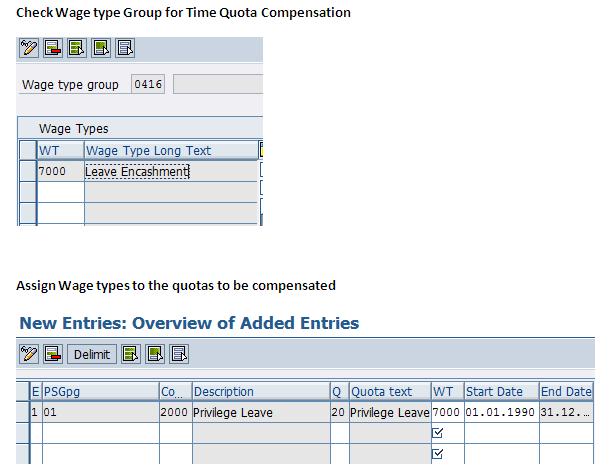Screen dimensions: 614x476
Task: Click the select all icon right of the Delimit button
Action: (131, 354)
